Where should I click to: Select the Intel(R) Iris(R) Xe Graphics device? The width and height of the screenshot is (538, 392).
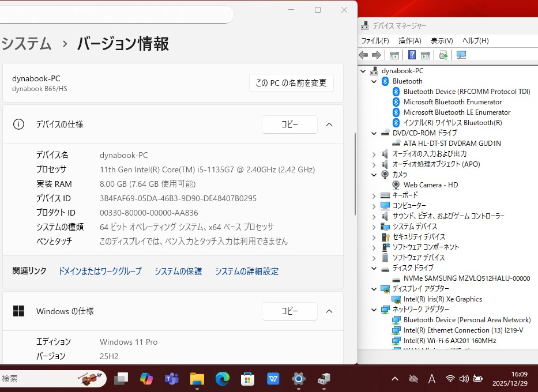coord(442,299)
